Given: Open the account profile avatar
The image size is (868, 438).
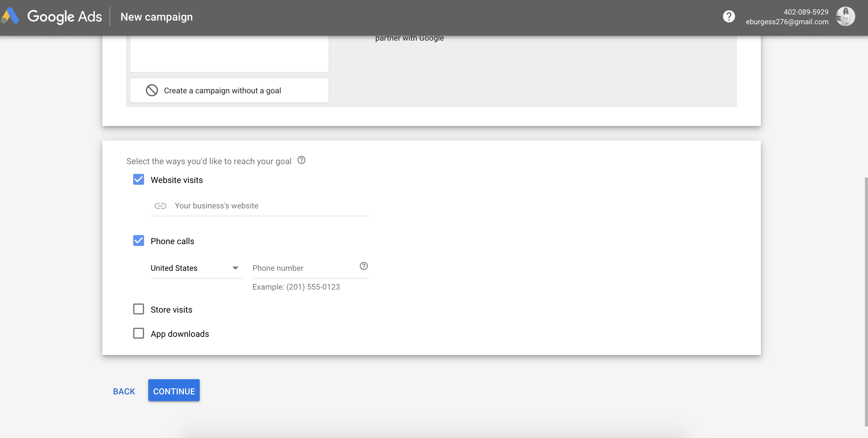Looking at the screenshot, I should 845,17.
